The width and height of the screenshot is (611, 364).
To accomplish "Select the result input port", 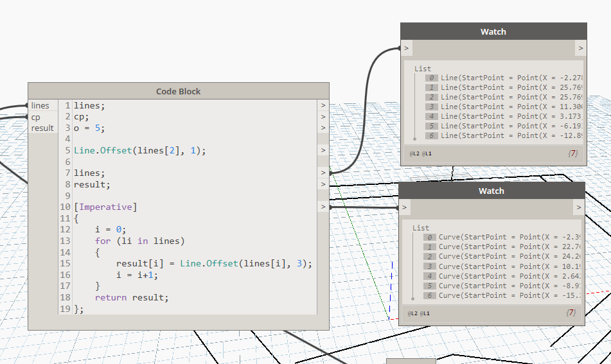I will point(43,128).
